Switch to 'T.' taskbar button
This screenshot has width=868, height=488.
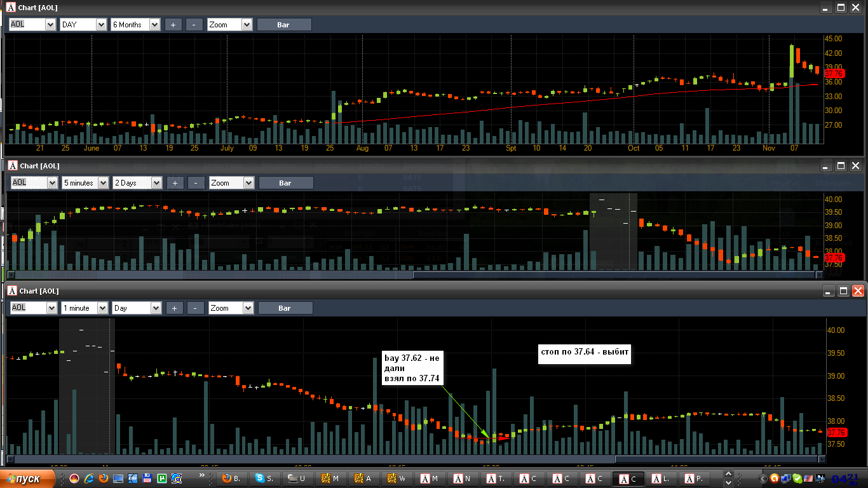click(x=497, y=478)
